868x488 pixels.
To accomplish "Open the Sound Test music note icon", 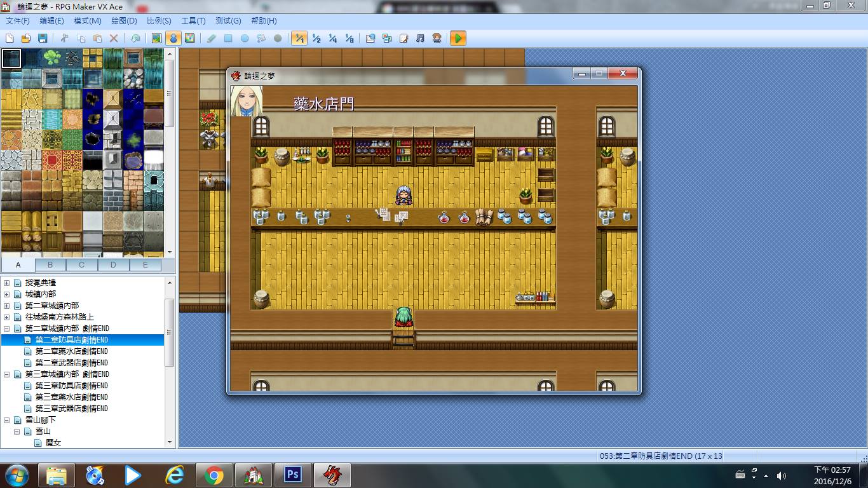I will pos(420,39).
